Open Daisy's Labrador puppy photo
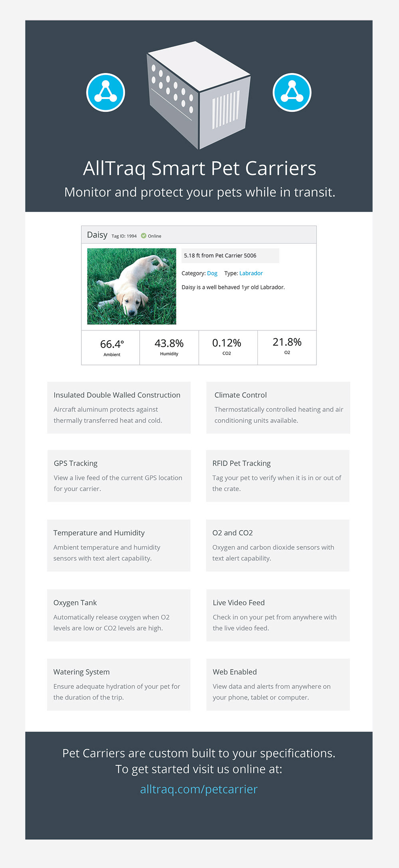399x868 pixels. pos(132,286)
